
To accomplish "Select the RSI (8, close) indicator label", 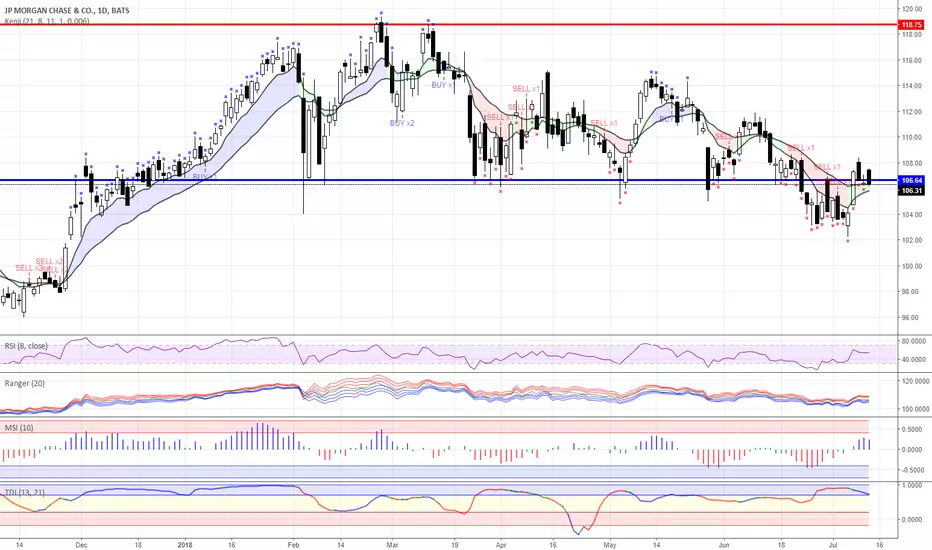I will click(x=26, y=346).
